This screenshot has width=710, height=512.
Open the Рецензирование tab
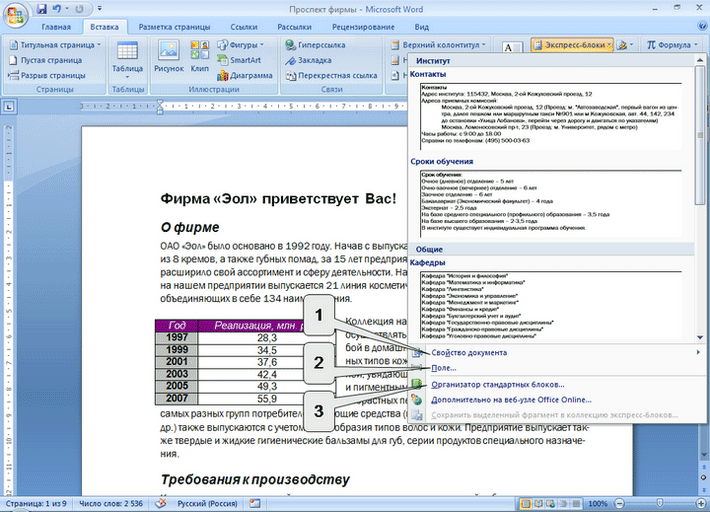363,27
